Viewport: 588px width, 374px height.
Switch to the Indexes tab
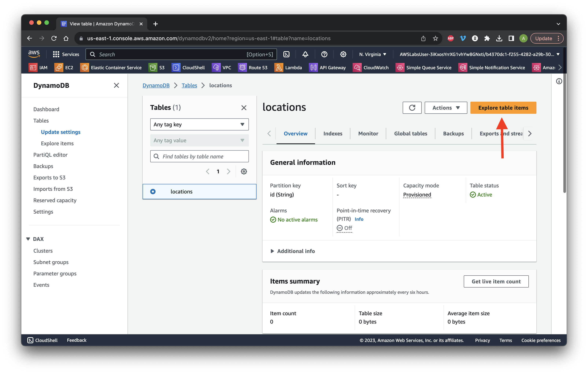[333, 134]
